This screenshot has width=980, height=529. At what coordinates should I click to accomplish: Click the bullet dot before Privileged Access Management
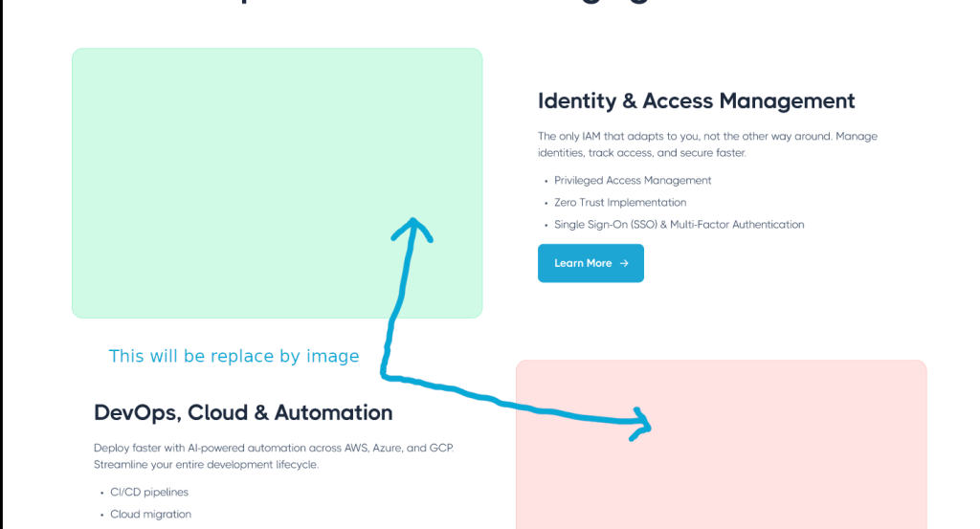tap(546, 181)
